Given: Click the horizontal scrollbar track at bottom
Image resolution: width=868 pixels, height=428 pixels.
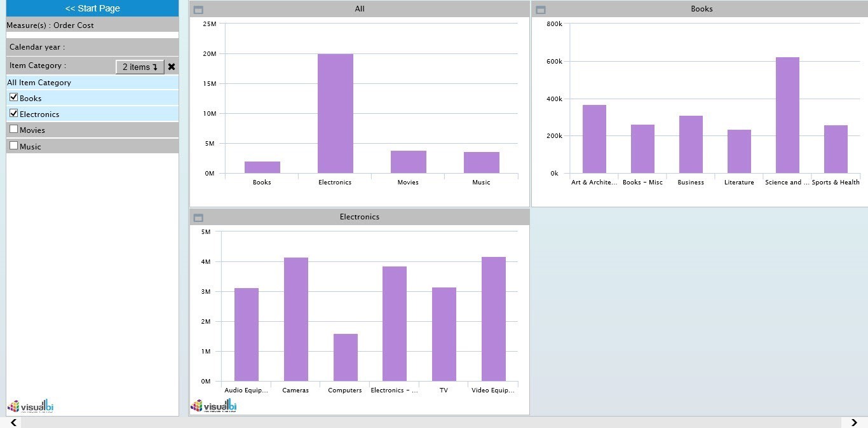Looking at the screenshot, I should [x=432, y=422].
